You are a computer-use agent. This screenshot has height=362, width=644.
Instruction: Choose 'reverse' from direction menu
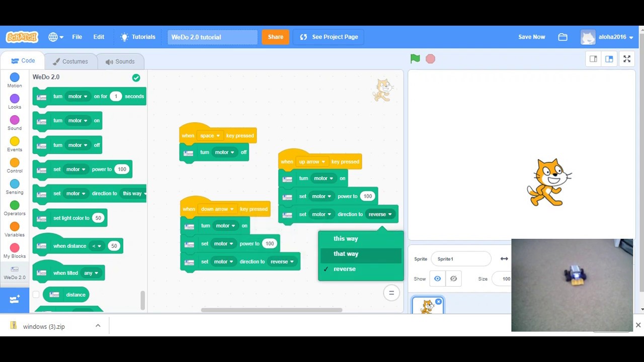pyautogui.click(x=361, y=269)
